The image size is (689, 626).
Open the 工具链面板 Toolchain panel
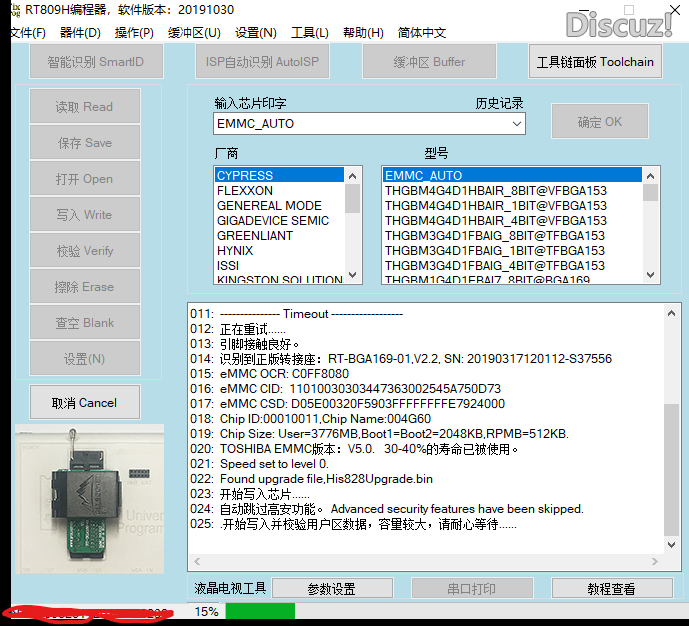[x=595, y=62]
